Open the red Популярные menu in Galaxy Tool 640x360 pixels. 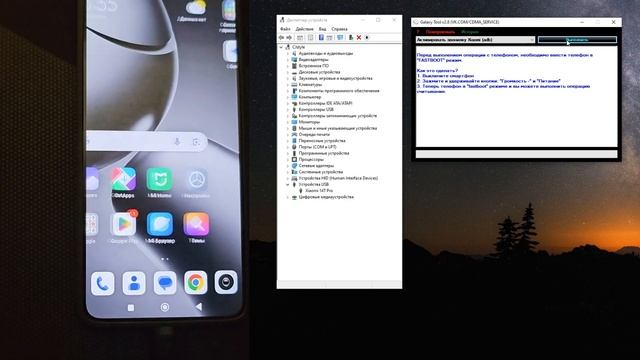(440, 32)
